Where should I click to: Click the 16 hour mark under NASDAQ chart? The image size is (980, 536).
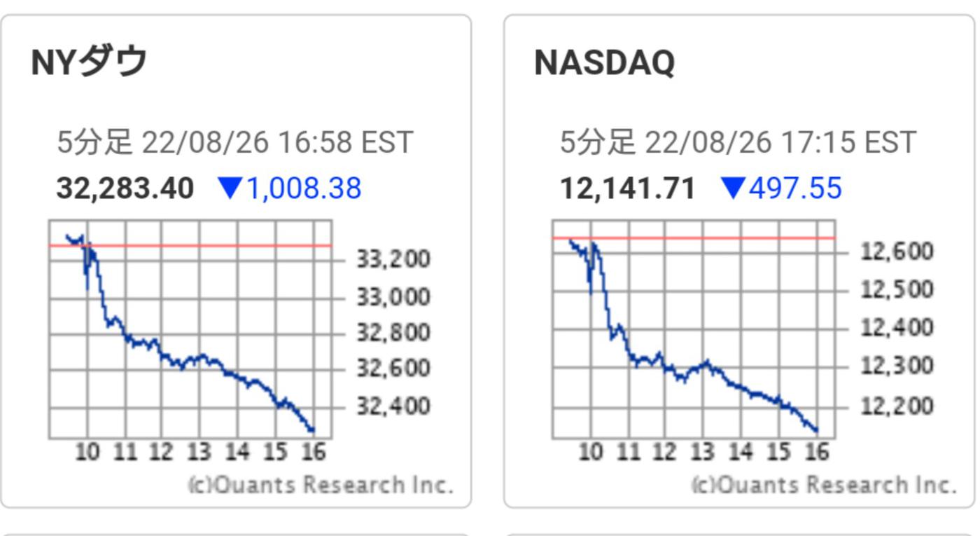816,452
